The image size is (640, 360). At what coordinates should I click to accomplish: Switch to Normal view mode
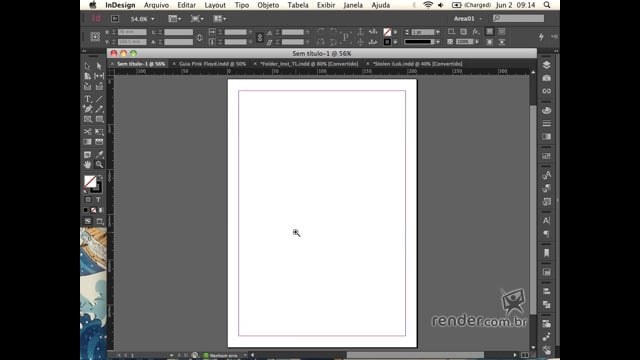coord(88,221)
